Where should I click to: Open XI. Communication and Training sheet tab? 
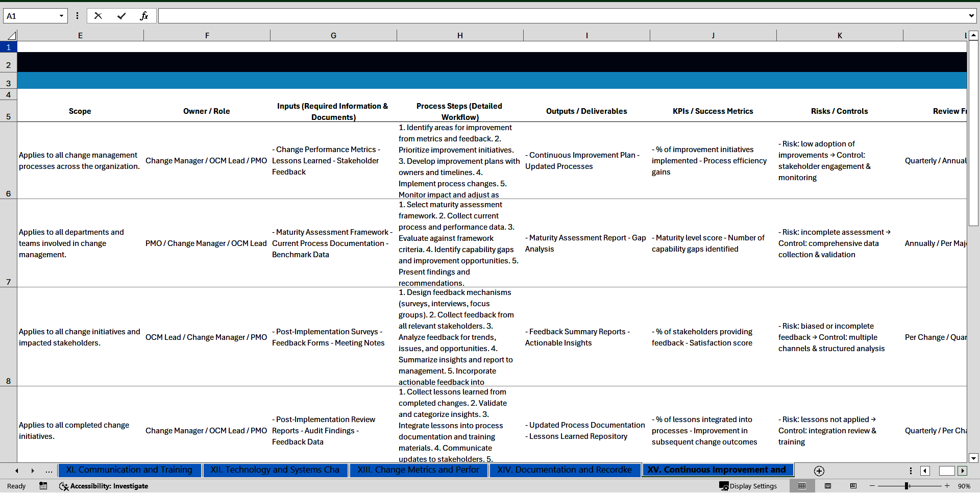click(x=129, y=470)
